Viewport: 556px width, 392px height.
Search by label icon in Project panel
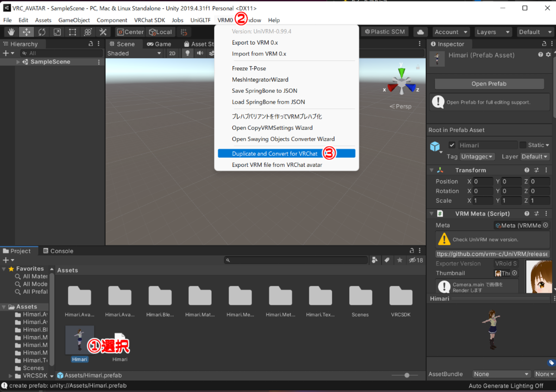[387, 260]
